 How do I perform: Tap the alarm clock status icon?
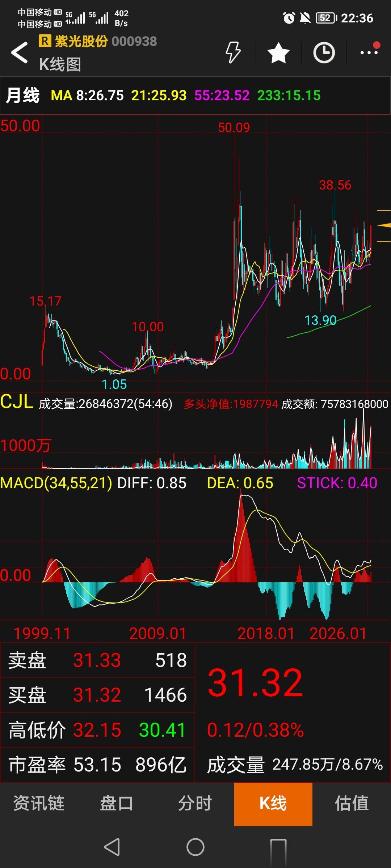(x=289, y=18)
